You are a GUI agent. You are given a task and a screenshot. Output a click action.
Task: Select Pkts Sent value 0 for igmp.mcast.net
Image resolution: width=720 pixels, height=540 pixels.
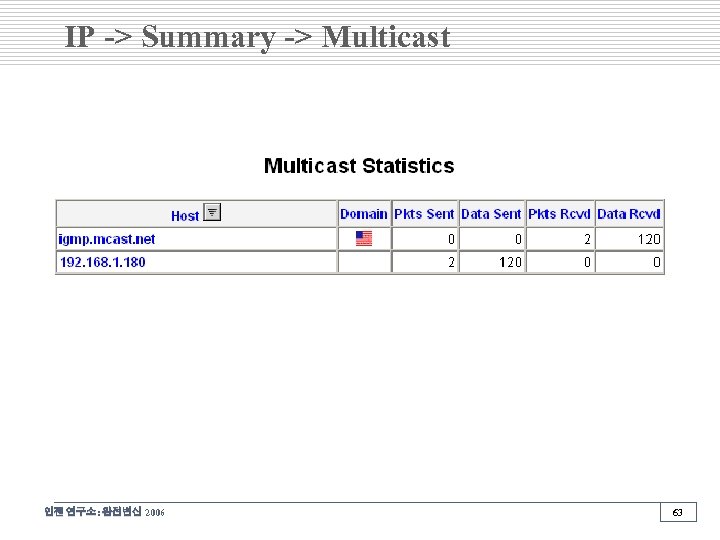point(451,239)
